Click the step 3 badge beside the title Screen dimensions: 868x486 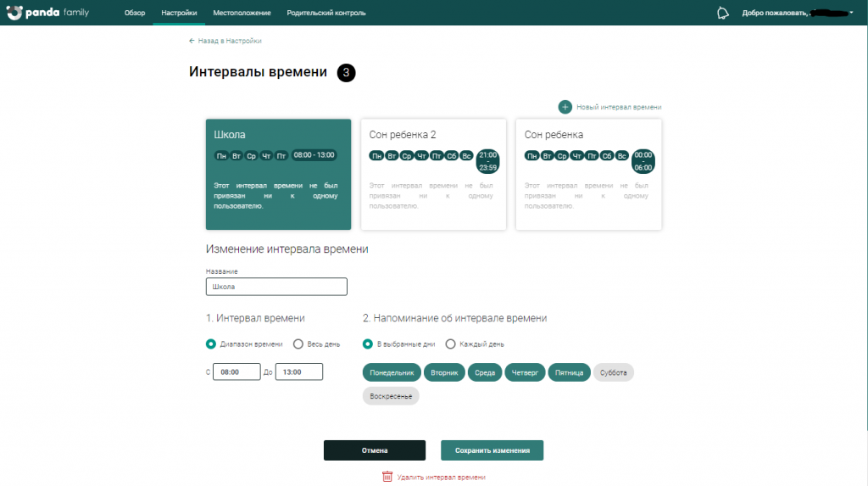pyautogui.click(x=346, y=73)
